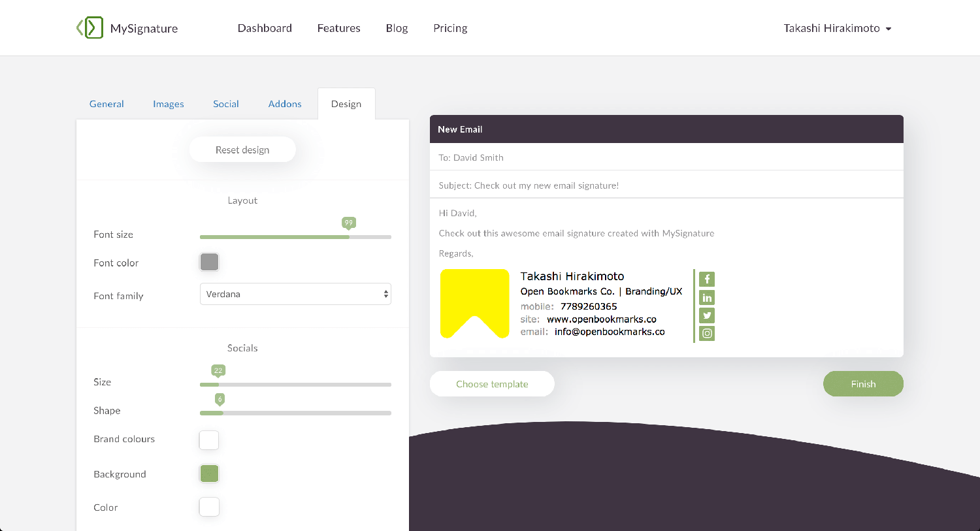Click the LinkedIn icon in signature

click(707, 297)
